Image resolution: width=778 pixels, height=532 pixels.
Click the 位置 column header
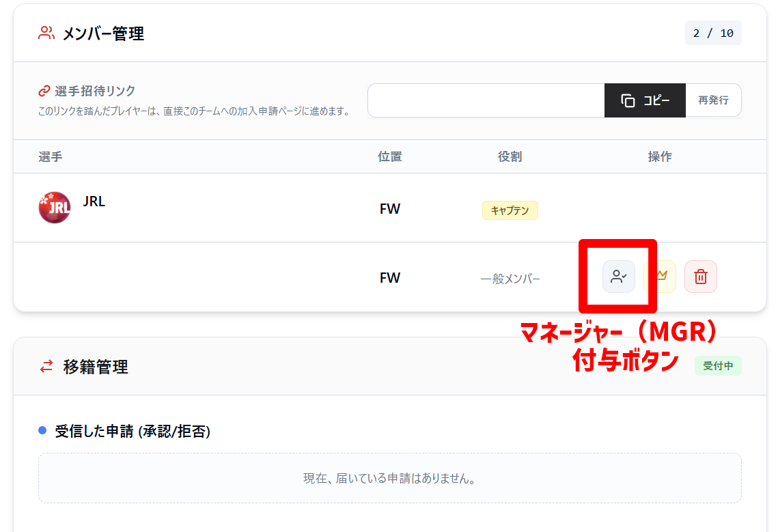pyautogui.click(x=390, y=157)
